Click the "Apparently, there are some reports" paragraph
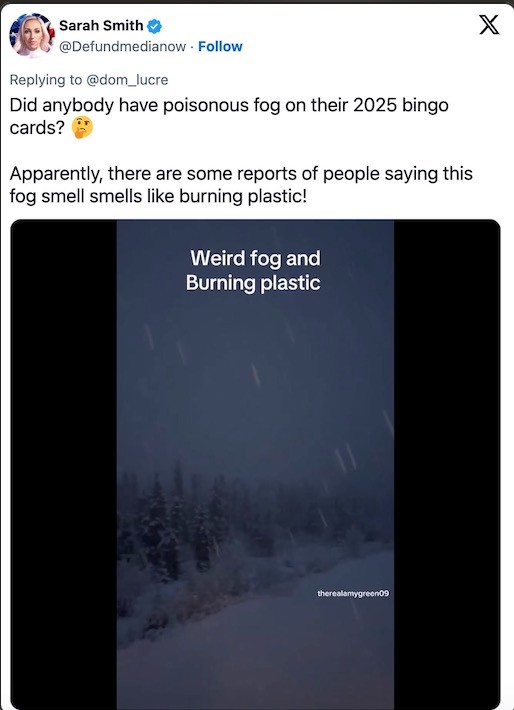Image resolution: width=514 pixels, height=710 pixels. (x=241, y=185)
